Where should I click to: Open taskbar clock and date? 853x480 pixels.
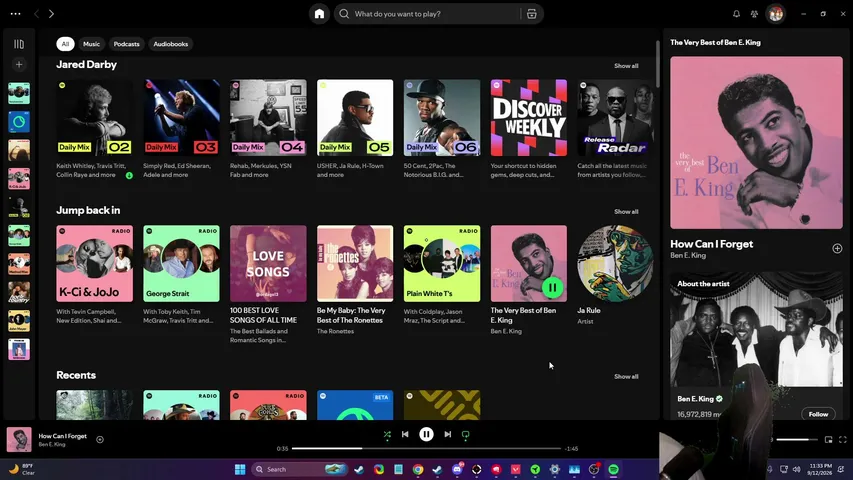coord(820,469)
